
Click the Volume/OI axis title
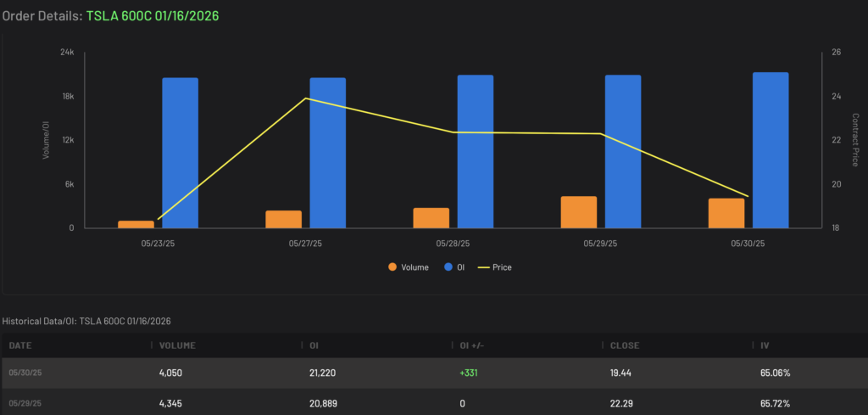(46, 140)
